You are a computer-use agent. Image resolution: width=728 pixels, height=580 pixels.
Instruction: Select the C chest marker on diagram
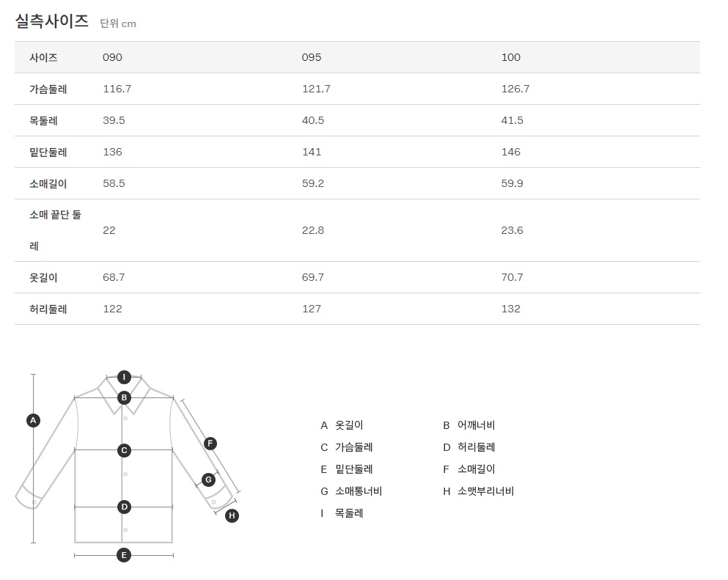pyautogui.click(x=125, y=450)
